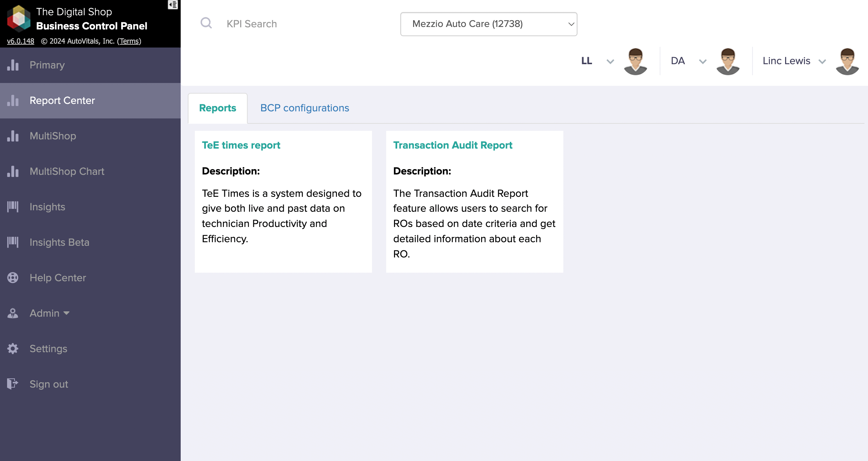Select Sign out in the sidebar
This screenshot has width=868, height=461.
90,384
